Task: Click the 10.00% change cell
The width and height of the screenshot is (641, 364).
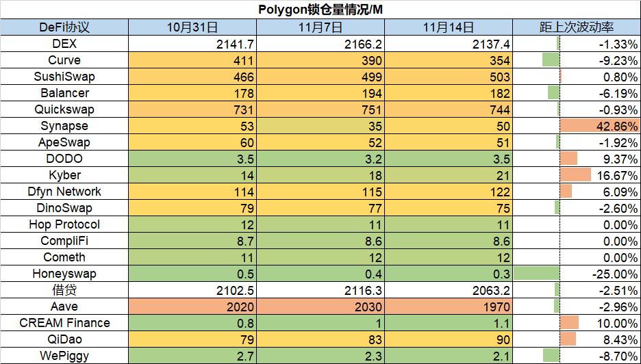Action: click(x=577, y=323)
